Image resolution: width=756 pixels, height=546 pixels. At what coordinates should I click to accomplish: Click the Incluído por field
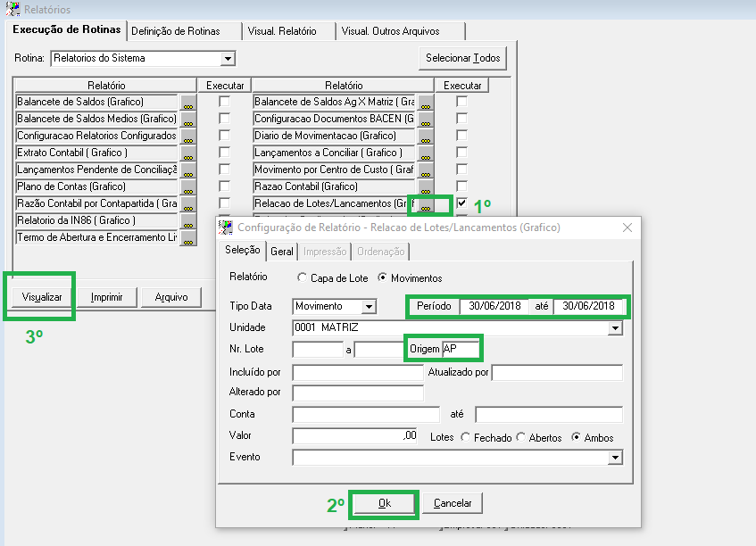[358, 373]
